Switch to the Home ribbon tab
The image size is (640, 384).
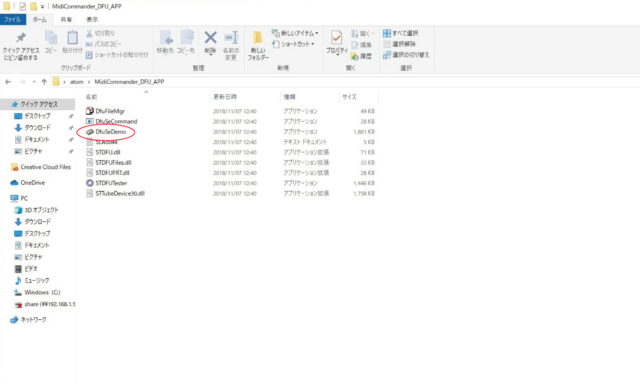(40, 19)
